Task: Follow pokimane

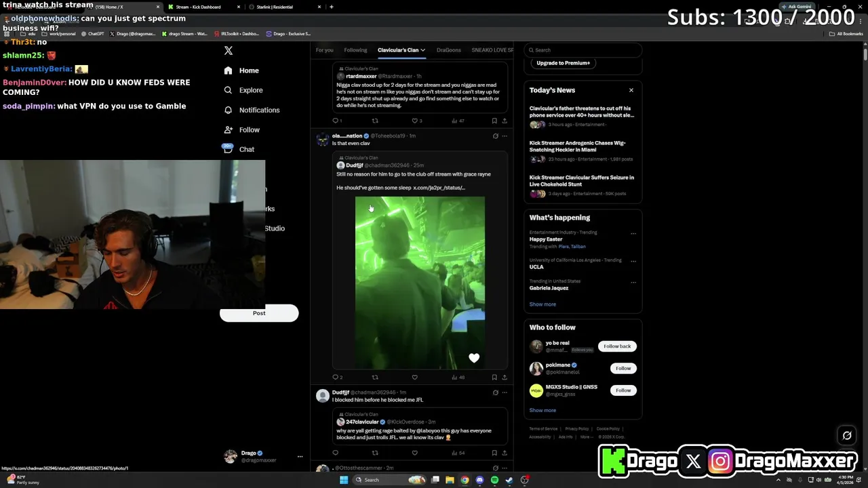Action: (623, 368)
